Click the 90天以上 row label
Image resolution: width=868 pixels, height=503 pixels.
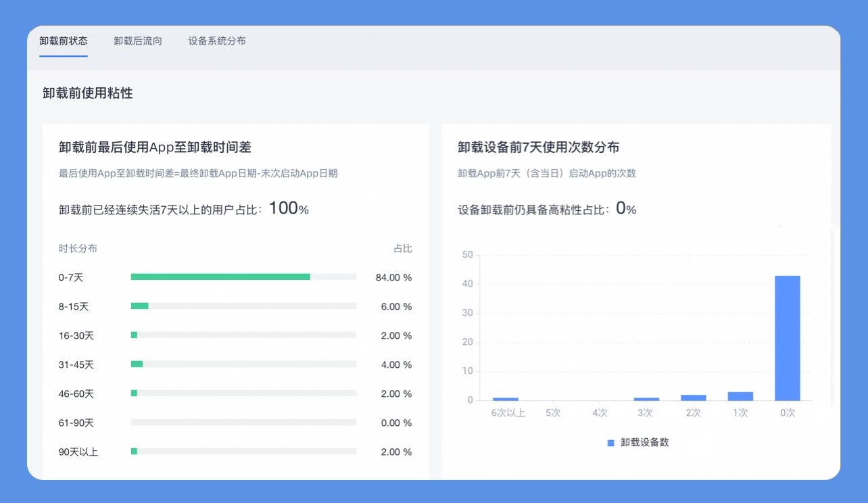pos(78,452)
